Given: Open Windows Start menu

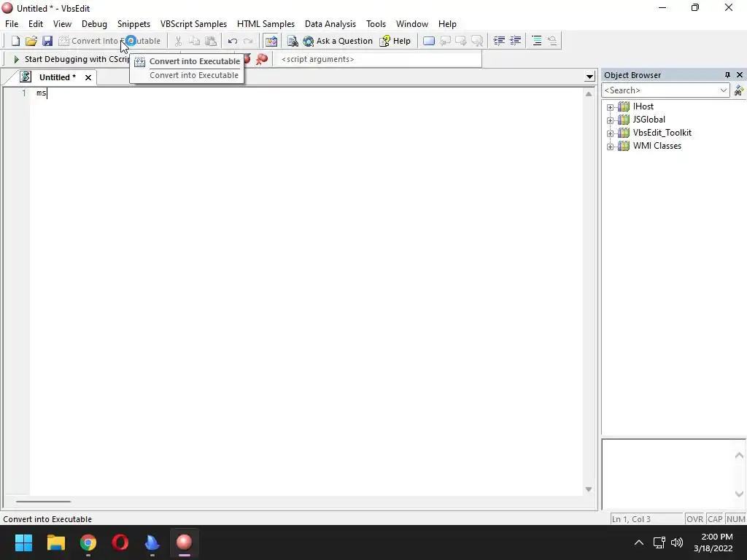Looking at the screenshot, I should [23, 542].
